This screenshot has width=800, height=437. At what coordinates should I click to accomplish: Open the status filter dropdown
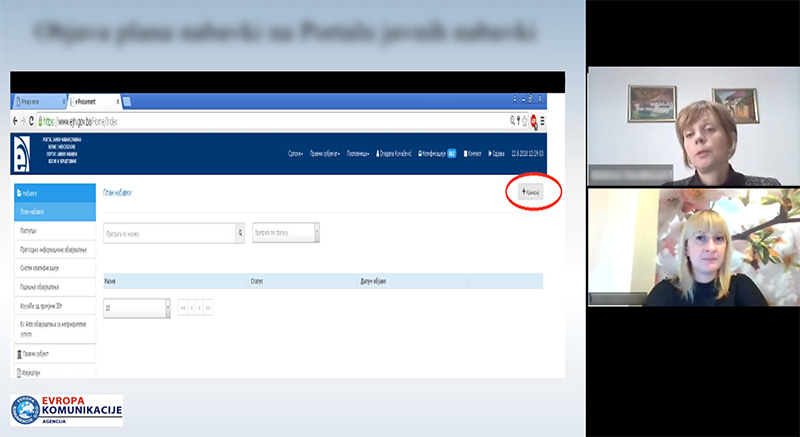tap(317, 232)
